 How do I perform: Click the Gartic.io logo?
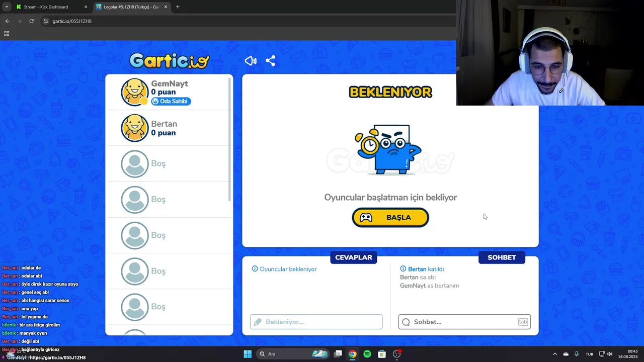point(169,61)
